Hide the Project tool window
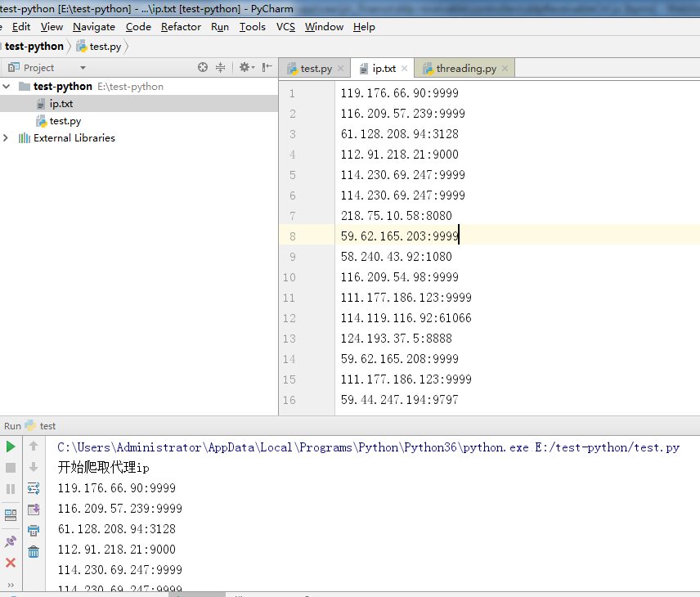The image size is (700, 597). (267, 67)
